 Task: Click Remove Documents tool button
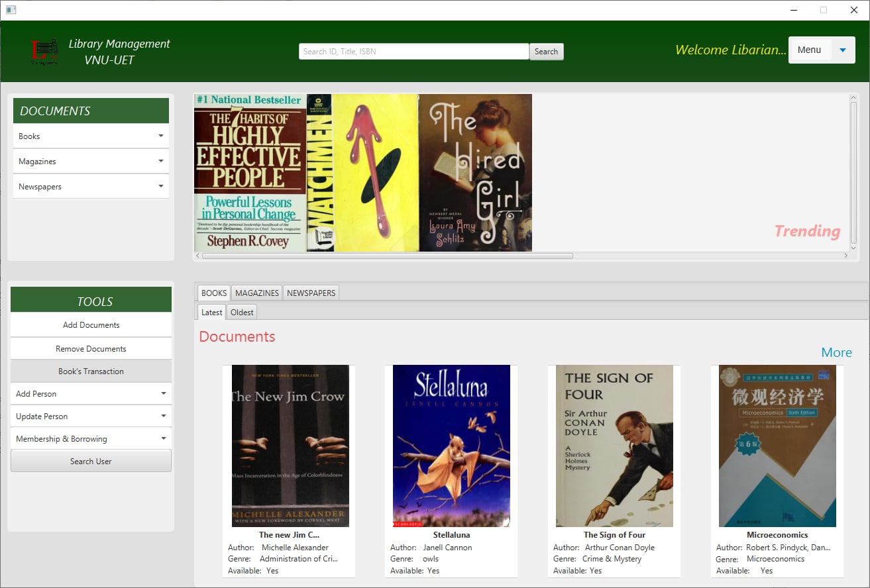pyautogui.click(x=91, y=349)
